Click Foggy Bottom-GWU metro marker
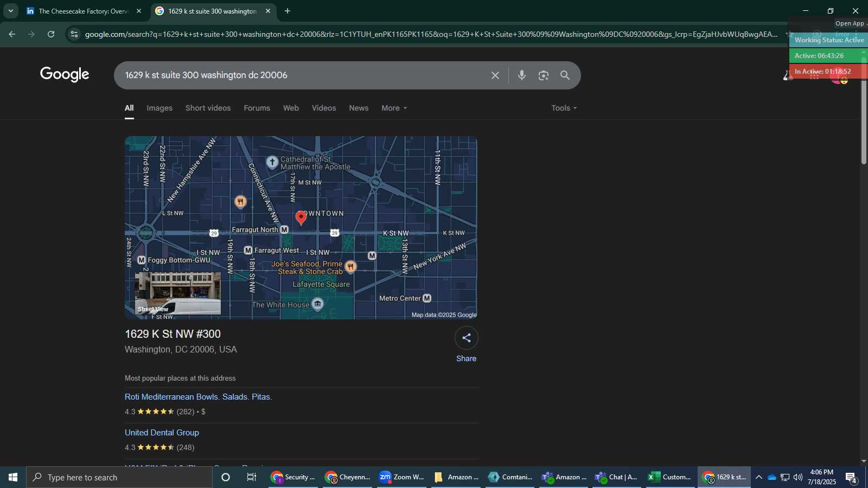Viewport: 868px width, 488px height. coord(142,260)
